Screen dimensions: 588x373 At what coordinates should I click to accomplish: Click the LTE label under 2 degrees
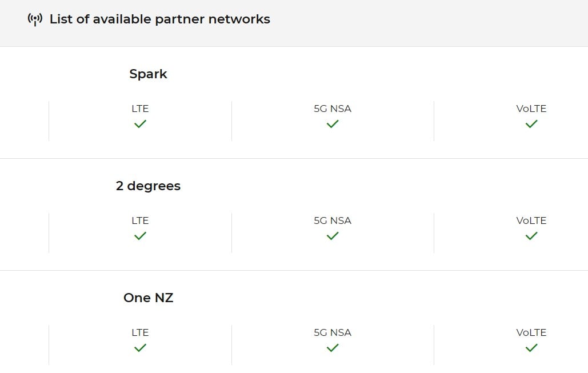click(140, 220)
